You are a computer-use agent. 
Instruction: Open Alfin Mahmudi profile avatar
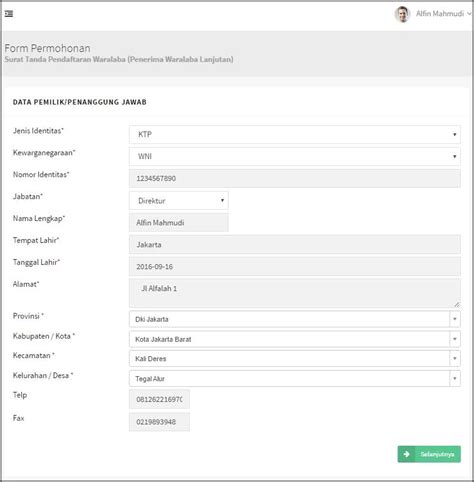(402, 14)
